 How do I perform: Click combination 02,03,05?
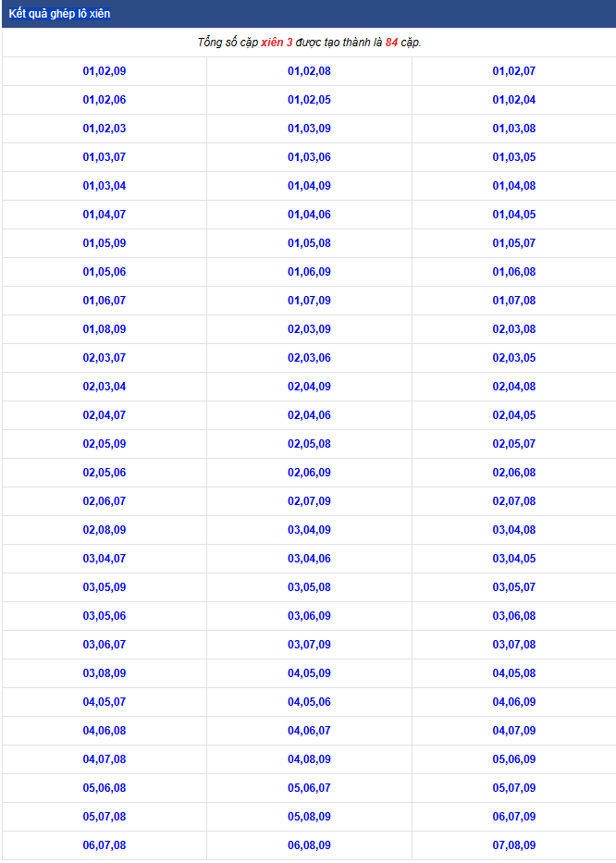[x=513, y=358]
